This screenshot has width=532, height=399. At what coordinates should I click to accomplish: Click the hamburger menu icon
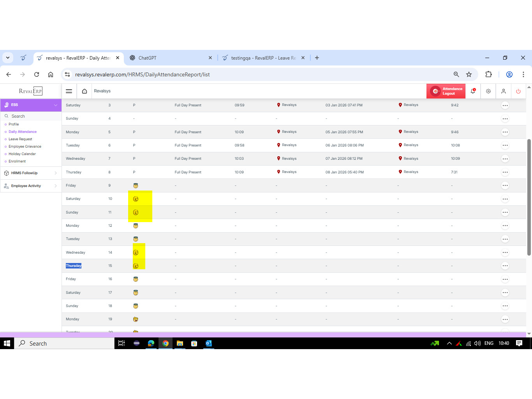(69, 91)
